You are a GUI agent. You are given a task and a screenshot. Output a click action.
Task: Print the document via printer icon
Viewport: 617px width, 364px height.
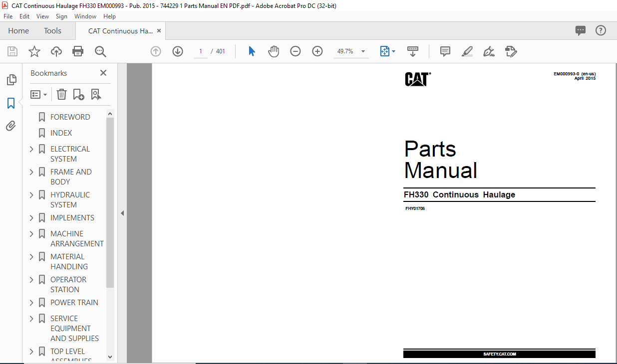(78, 51)
